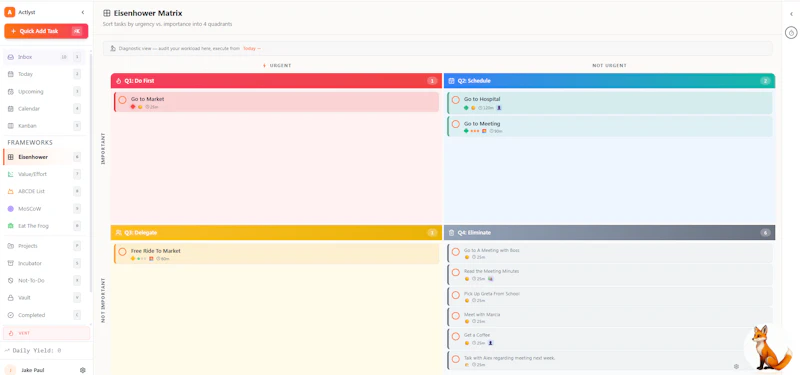Open the Meet with Marcia title
Viewport: 800px width, 375px height.
(482, 314)
